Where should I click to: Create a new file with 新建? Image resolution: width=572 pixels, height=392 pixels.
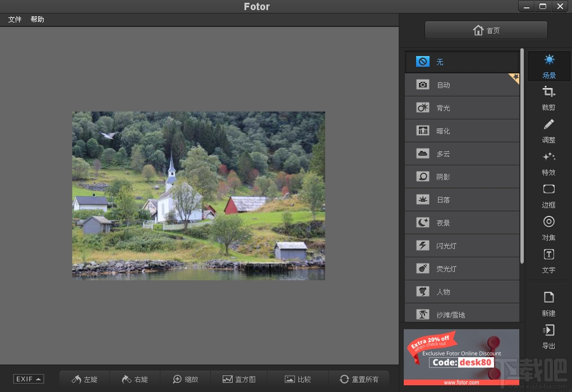pyautogui.click(x=548, y=305)
